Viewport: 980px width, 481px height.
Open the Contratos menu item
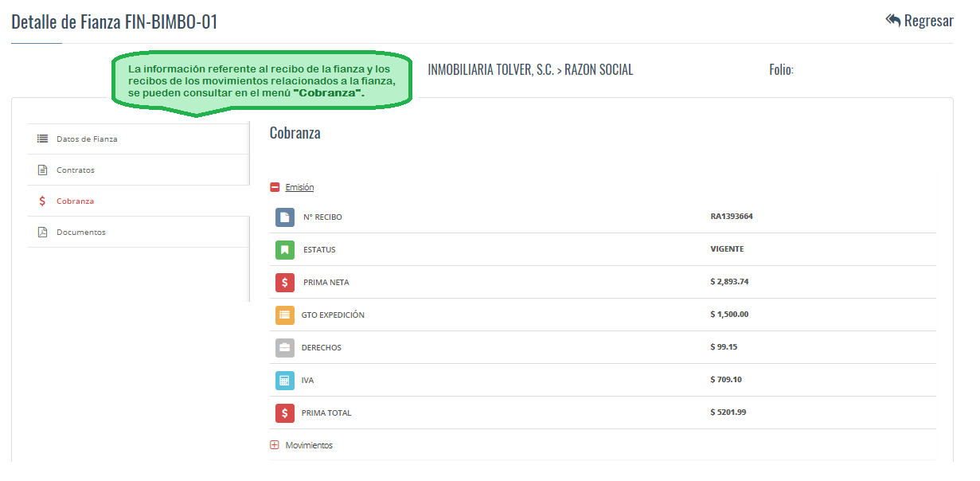pos(139,170)
